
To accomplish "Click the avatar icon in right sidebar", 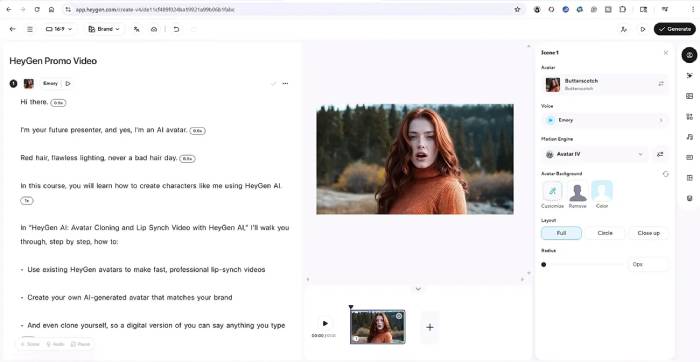I will click(x=689, y=55).
